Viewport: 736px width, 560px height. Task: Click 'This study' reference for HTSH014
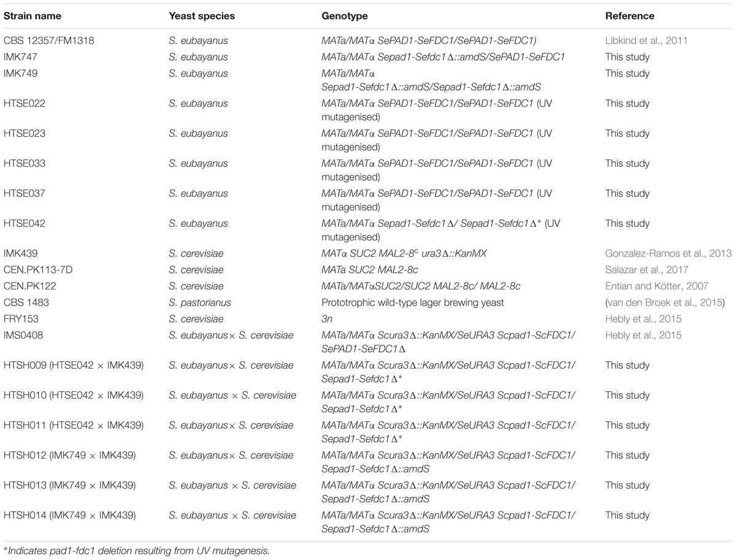tap(627, 516)
